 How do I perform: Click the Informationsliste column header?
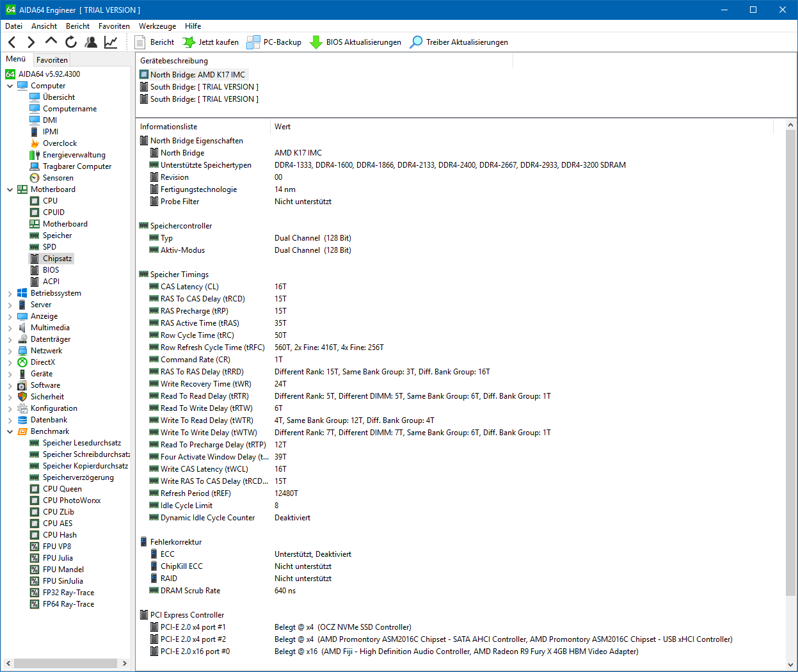coord(203,127)
